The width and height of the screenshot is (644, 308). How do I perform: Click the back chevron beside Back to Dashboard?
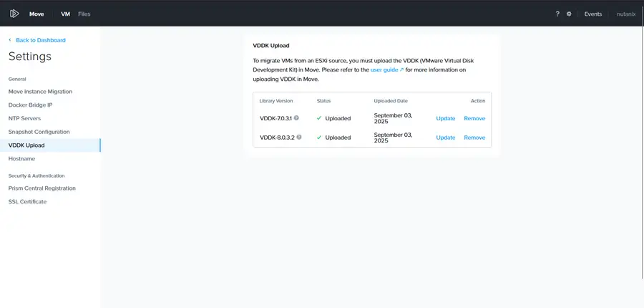(x=10, y=40)
